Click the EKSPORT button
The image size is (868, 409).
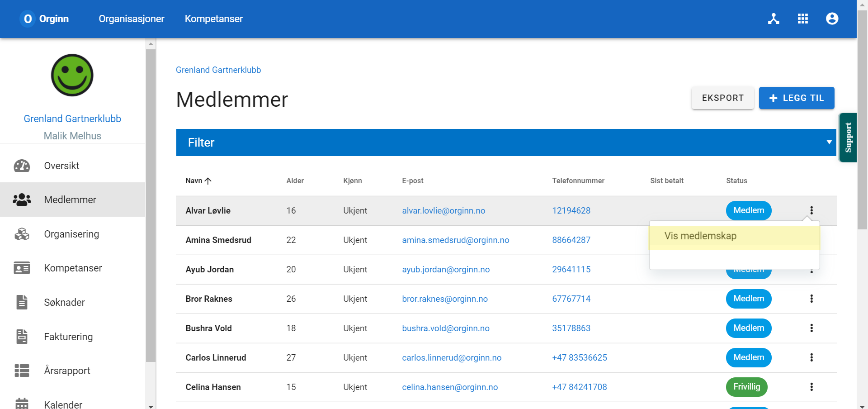[722, 98]
